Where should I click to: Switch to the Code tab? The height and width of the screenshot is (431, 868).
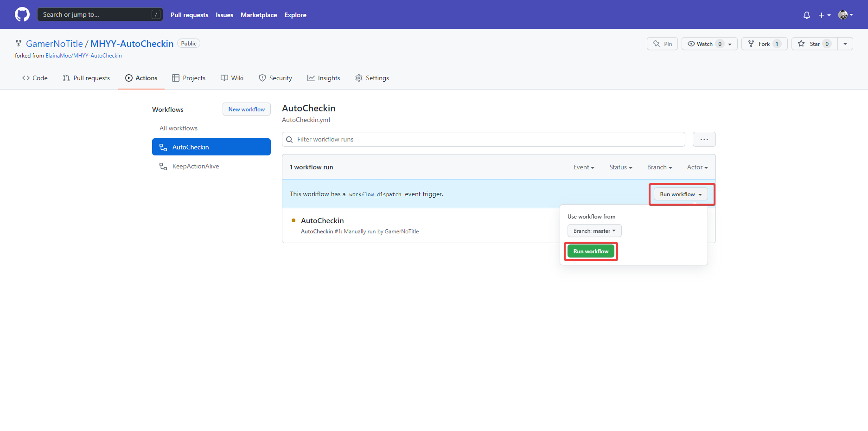pyautogui.click(x=35, y=78)
